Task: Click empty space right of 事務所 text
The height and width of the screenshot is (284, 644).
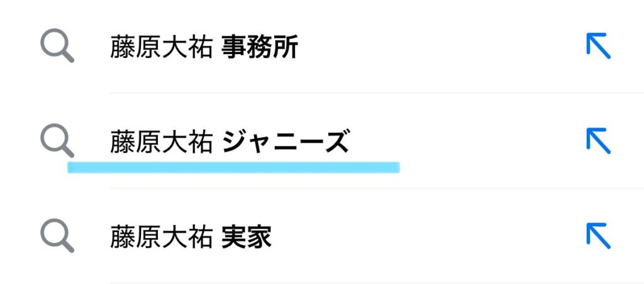Action: click(x=440, y=48)
